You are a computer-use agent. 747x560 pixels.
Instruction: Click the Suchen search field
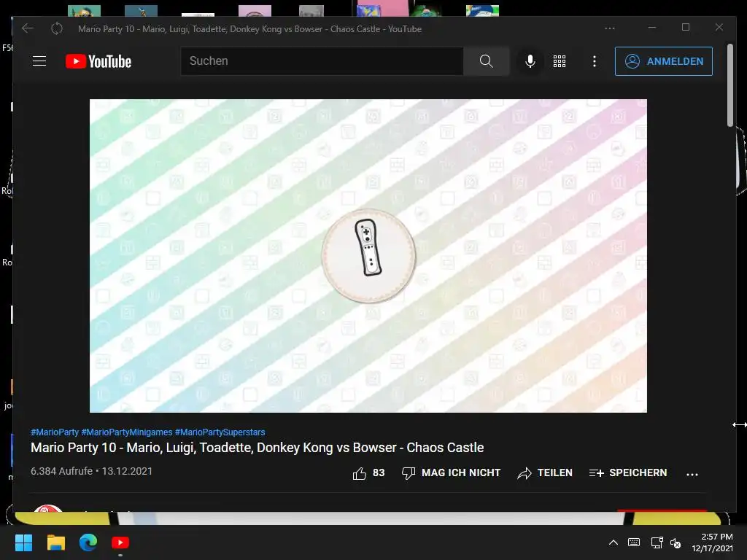pos(322,61)
